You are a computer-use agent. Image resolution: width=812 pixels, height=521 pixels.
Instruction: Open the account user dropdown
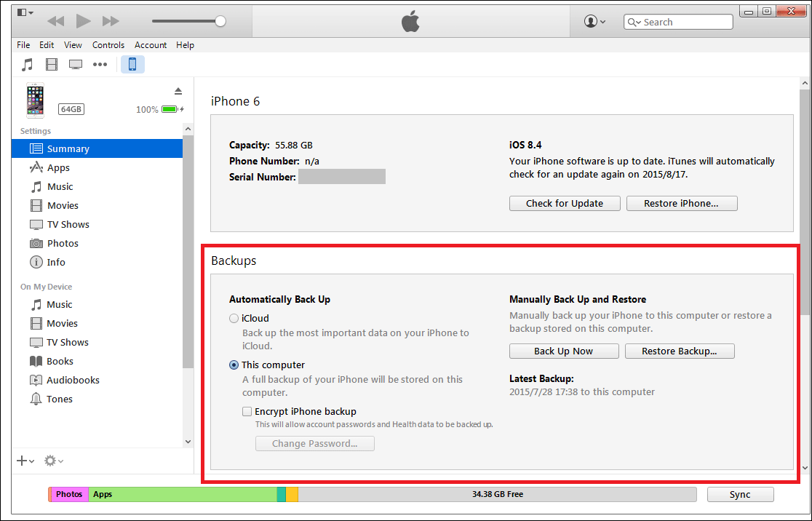(x=594, y=21)
